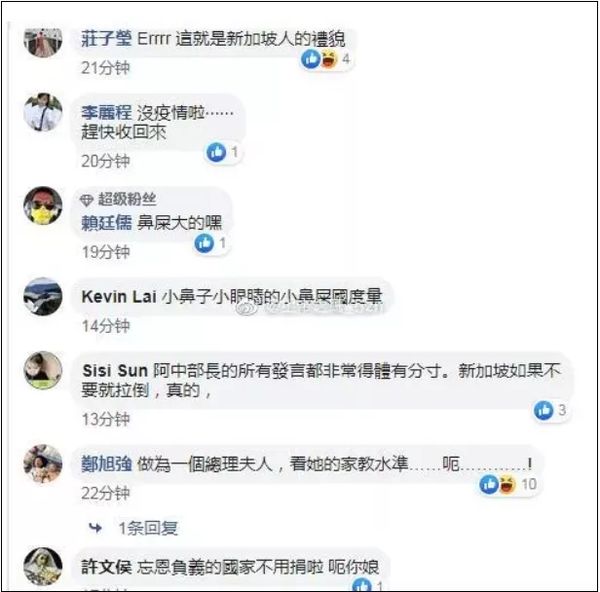Click 賴廷儒's avatar with yellow mask
The image size is (600, 592).
(43, 205)
